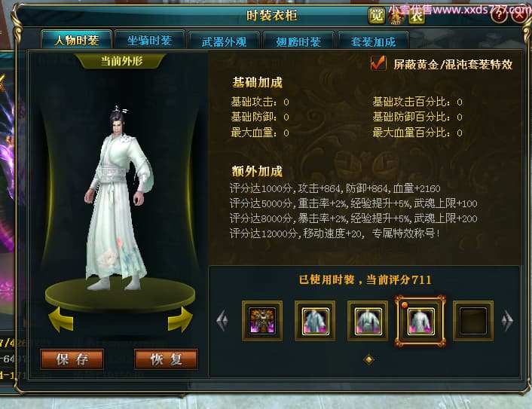Open the 套装加成 tab
532x409 pixels.
(x=373, y=41)
